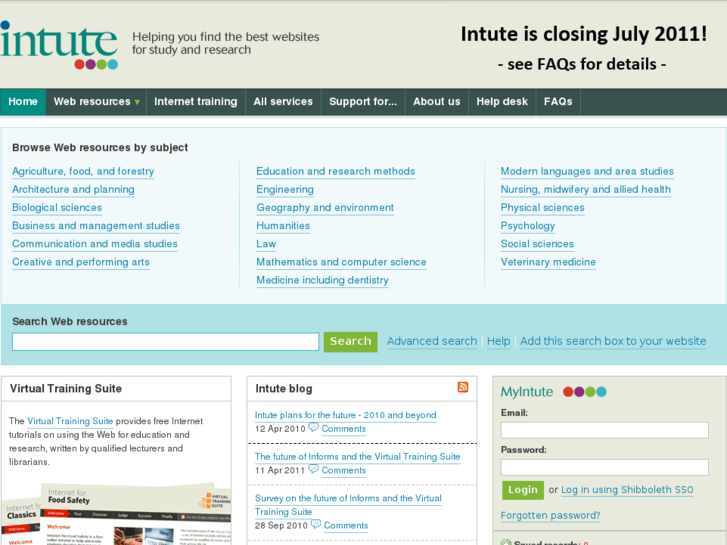
Task: Open About us page
Action: point(437,102)
